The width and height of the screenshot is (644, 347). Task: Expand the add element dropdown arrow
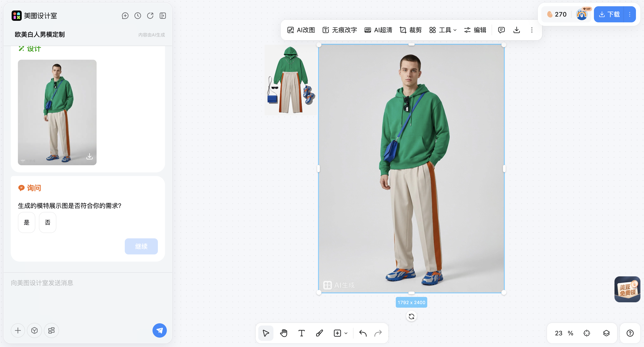[346, 333]
